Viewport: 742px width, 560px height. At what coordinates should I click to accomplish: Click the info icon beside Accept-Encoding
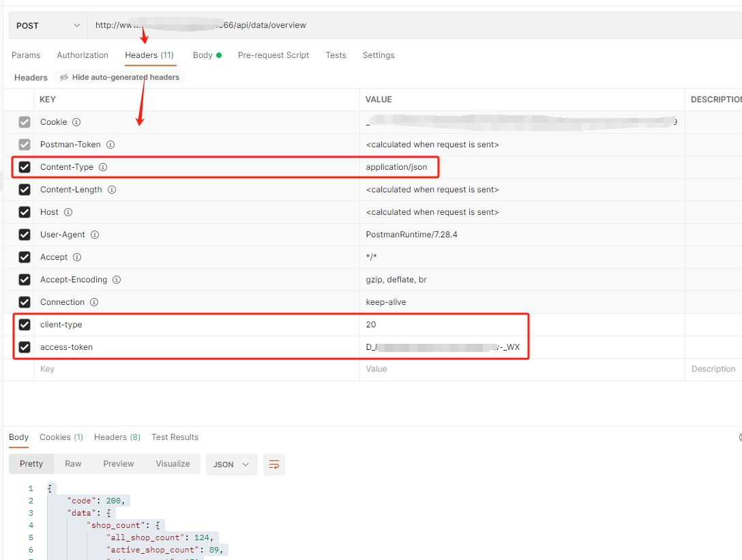pos(117,280)
